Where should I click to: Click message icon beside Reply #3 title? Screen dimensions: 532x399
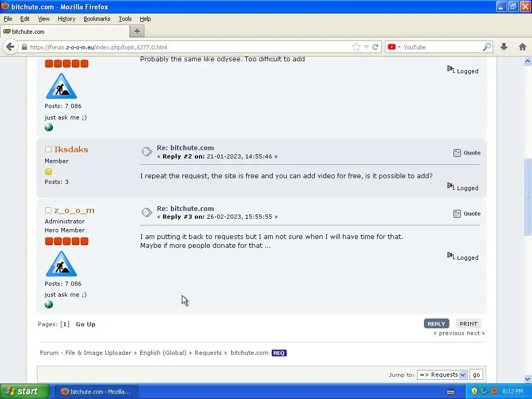[147, 212]
